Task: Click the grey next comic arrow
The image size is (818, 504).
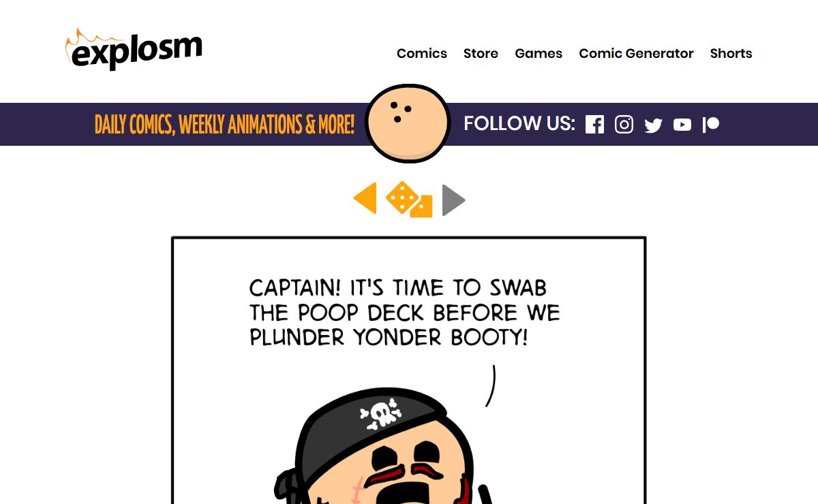Action: pyautogui.click(x=453, y=200)
